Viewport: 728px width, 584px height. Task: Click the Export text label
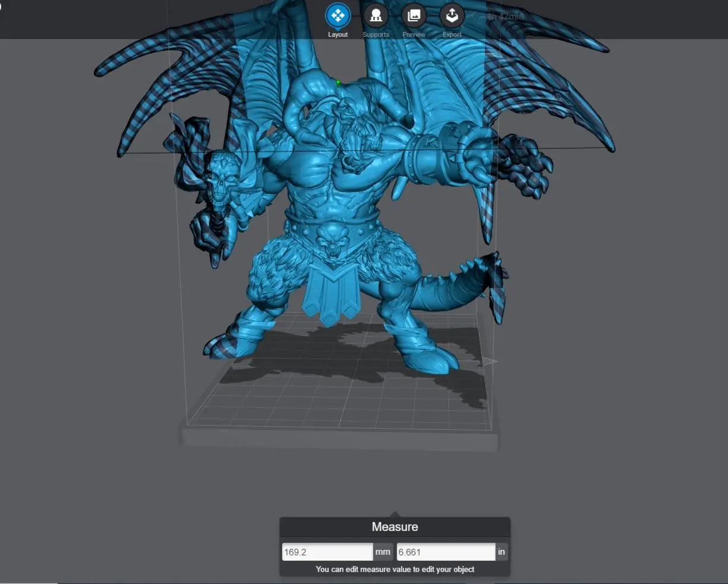click(x=452, y=34)
